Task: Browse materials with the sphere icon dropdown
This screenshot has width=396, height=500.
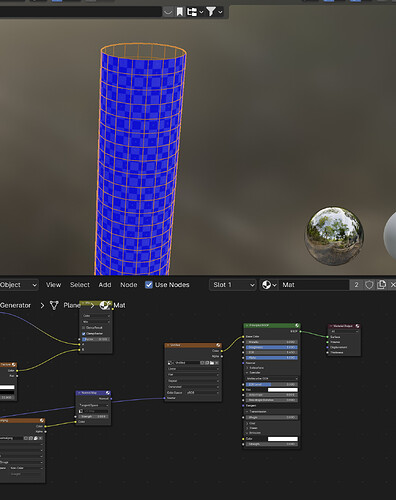Action: tap(269, 285)
